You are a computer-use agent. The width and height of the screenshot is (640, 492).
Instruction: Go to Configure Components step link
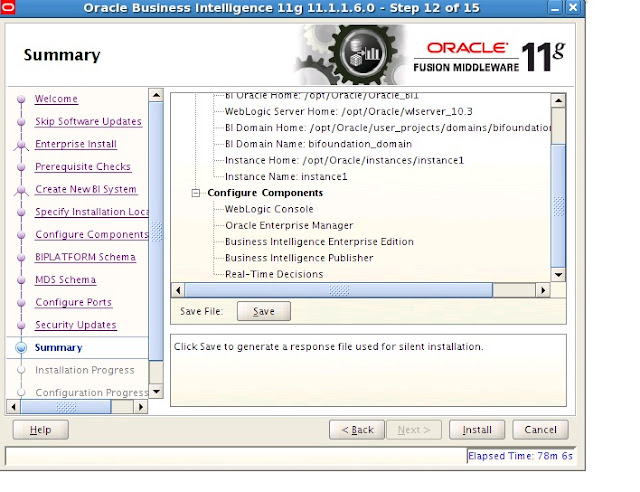92,234
